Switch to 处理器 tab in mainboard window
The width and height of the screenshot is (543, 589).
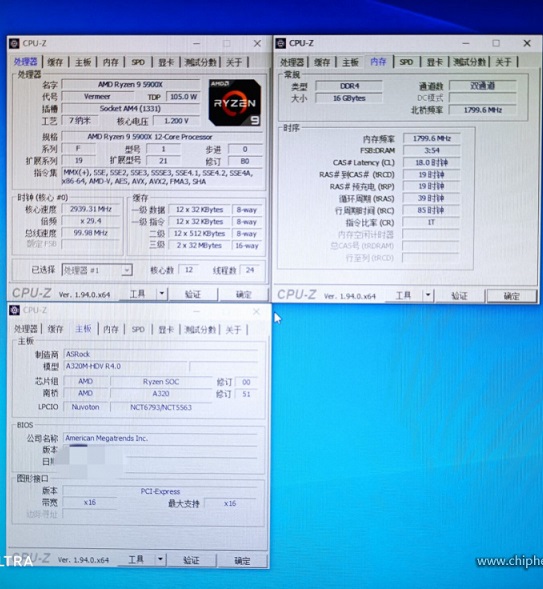[x=26, y=329]
